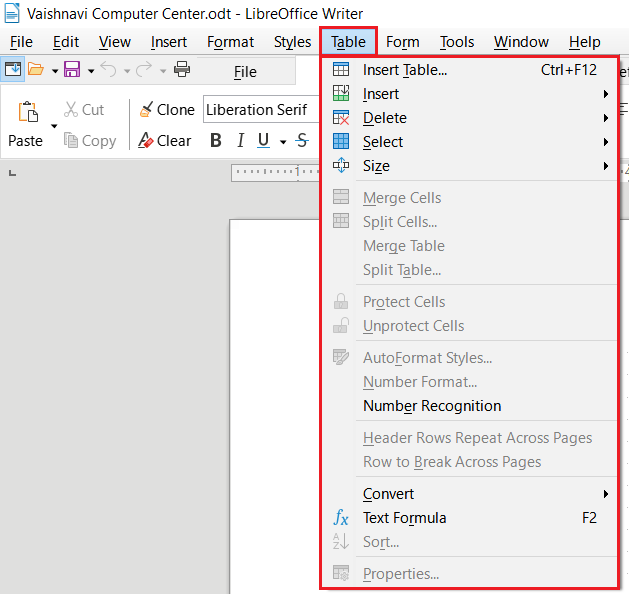Image resolution: width=629 pixels, height=594 pixels.
Task: Toggle Underline formatting
Action: (x=263, y=140)
